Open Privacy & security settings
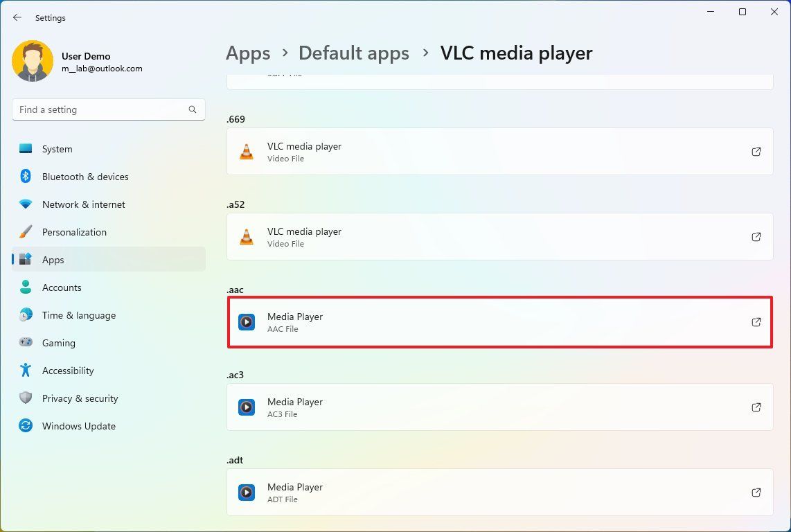 click(80, 398)
